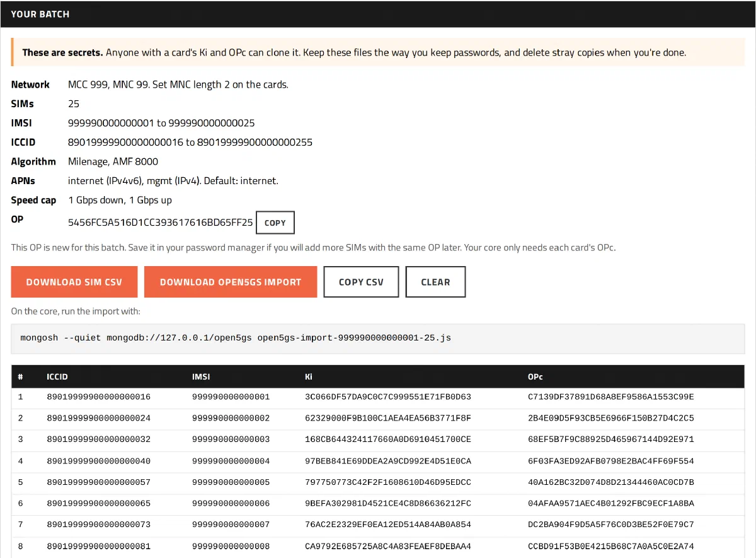This screenshot has height=558, width=756.
Task: Select IMSI 999990000000003 cell
Action: (231, 439)
